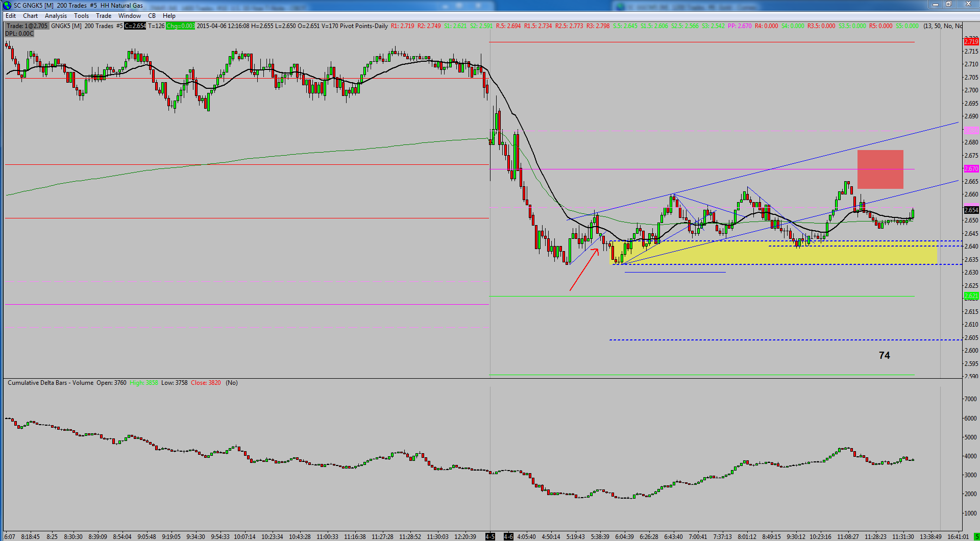
Task: Click the 6:04:39 time label
Action: [x=624, y=537]
